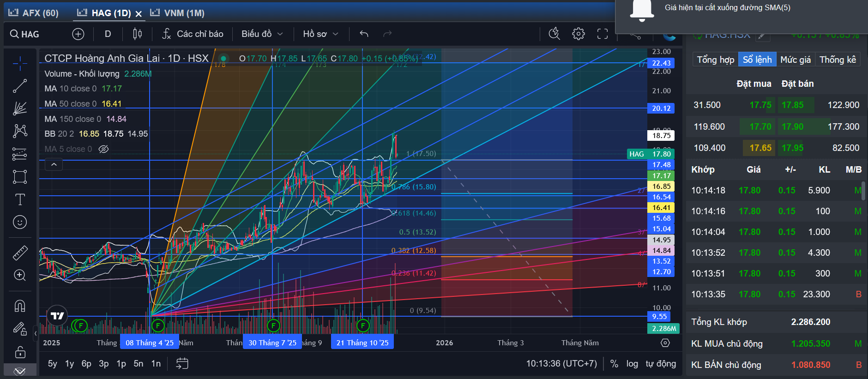Close the HAG (1D) tab
This screenshot has width=868, height=379.
pos(139,14)
